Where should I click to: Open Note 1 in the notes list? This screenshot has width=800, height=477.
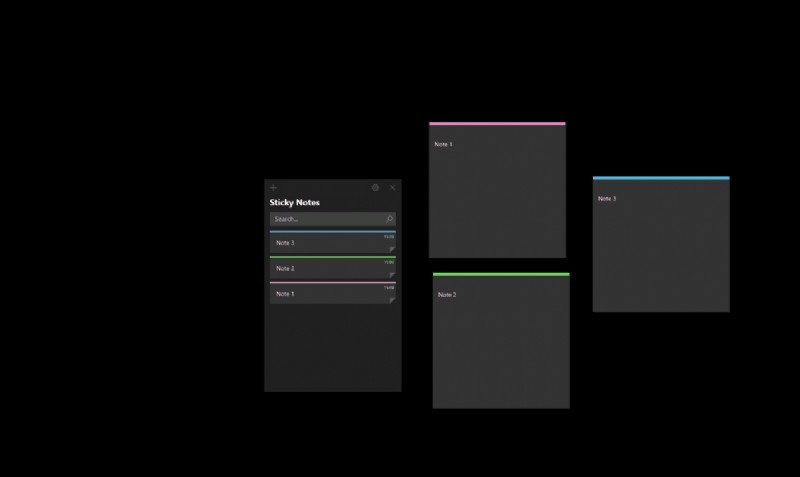(333, 293)
